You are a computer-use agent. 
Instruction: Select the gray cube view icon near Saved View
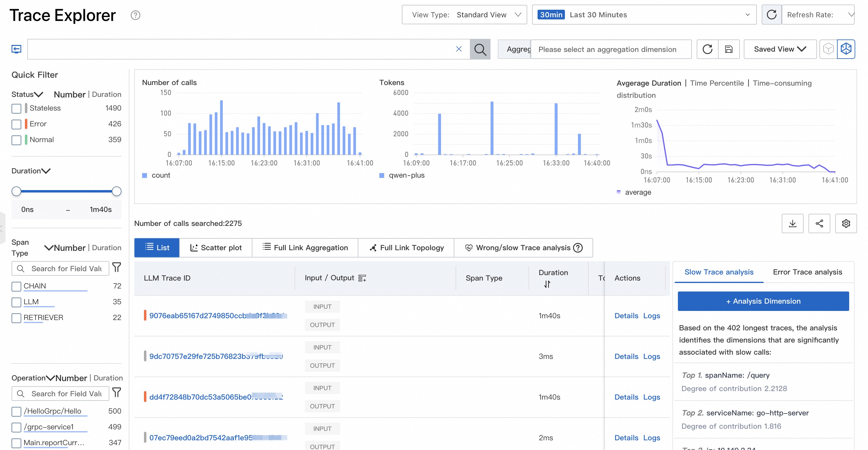tap(829, 49)
